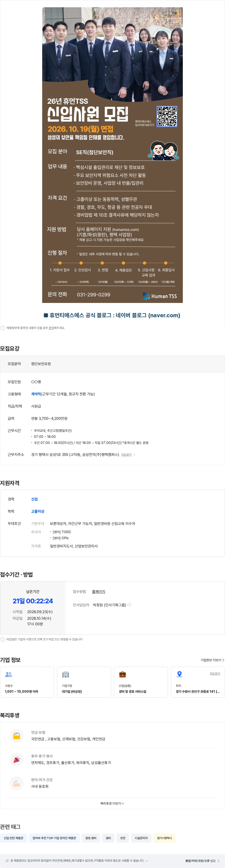Click the 사원수 people icon
The height and width of the screenshot is (868, 225).
point(9,674)
